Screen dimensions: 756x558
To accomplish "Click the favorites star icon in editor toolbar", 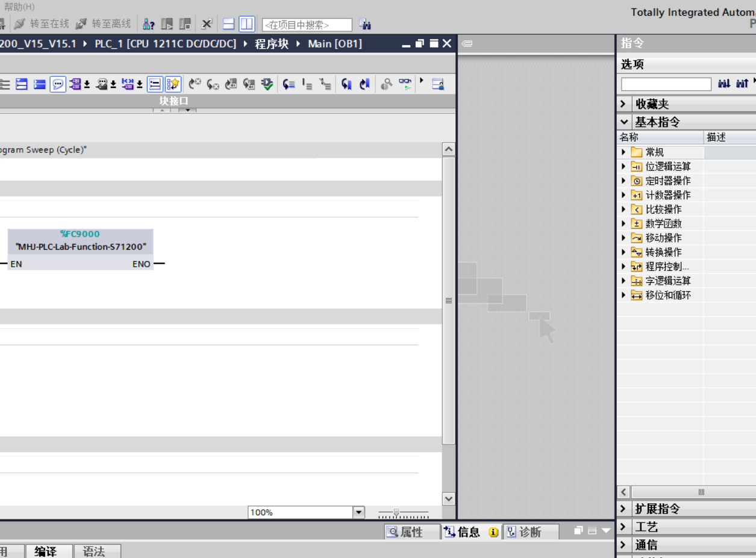I will [x=173, y=84].
